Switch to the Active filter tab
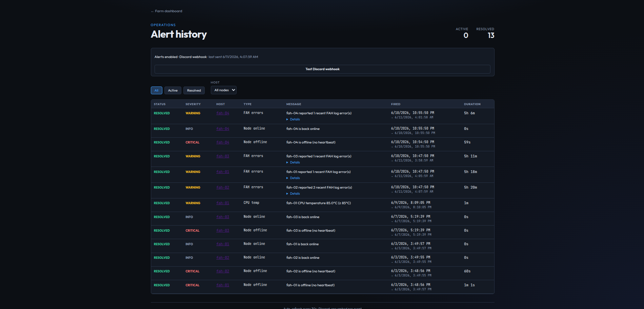The height and width of the screenshot is (309, 644). (173, 91)
